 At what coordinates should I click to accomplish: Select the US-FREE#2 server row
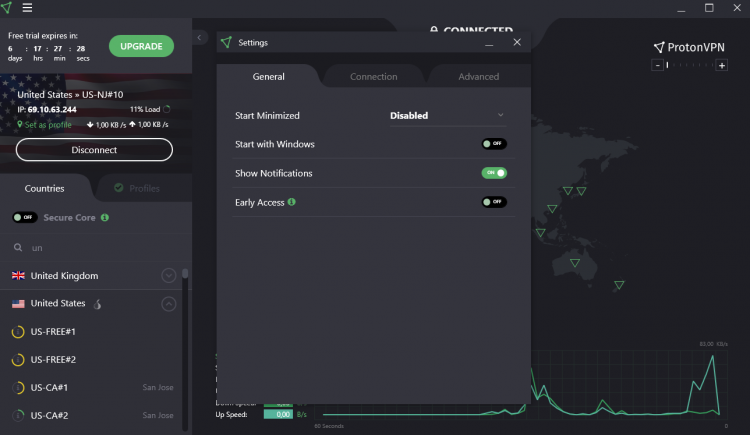[91, 359]
